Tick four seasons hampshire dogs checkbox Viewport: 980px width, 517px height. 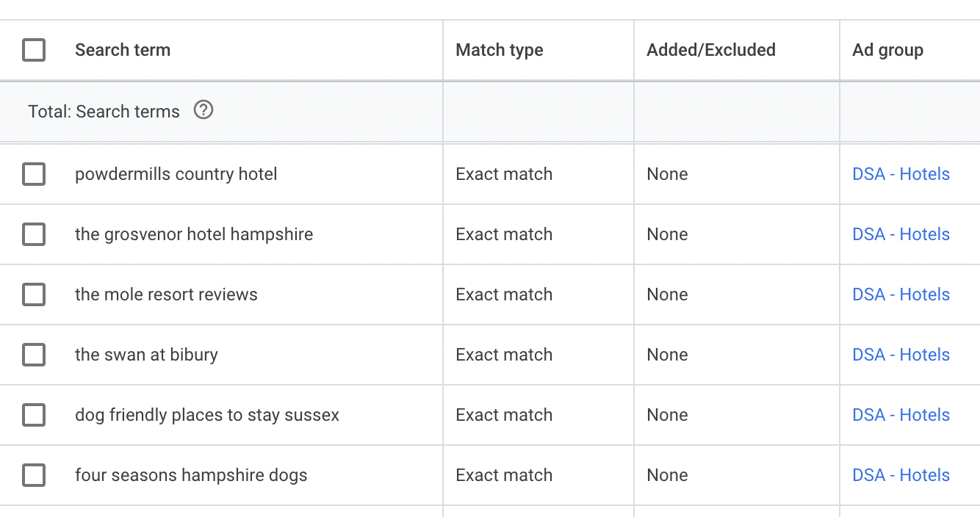click(x=34, y=475)
